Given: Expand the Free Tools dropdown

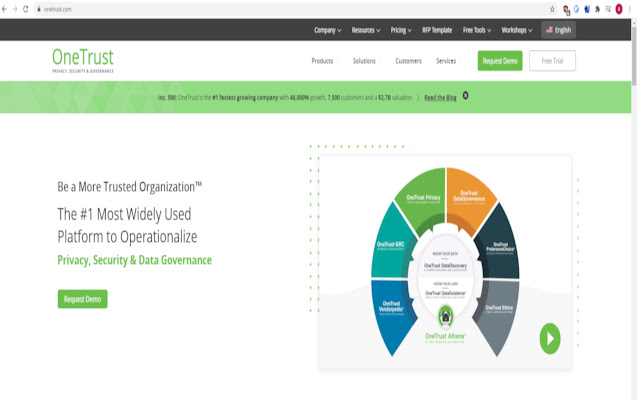Looking at the screenshot, I should pos(477,30).
